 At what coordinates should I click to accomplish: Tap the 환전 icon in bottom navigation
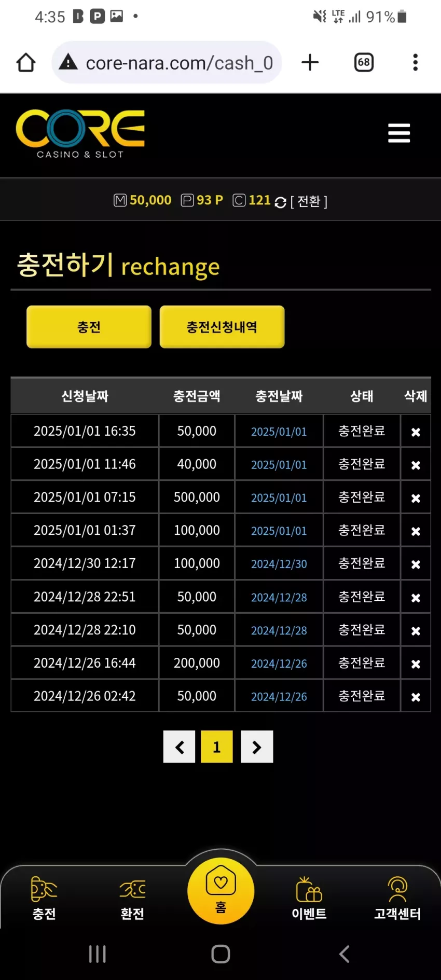132,898
